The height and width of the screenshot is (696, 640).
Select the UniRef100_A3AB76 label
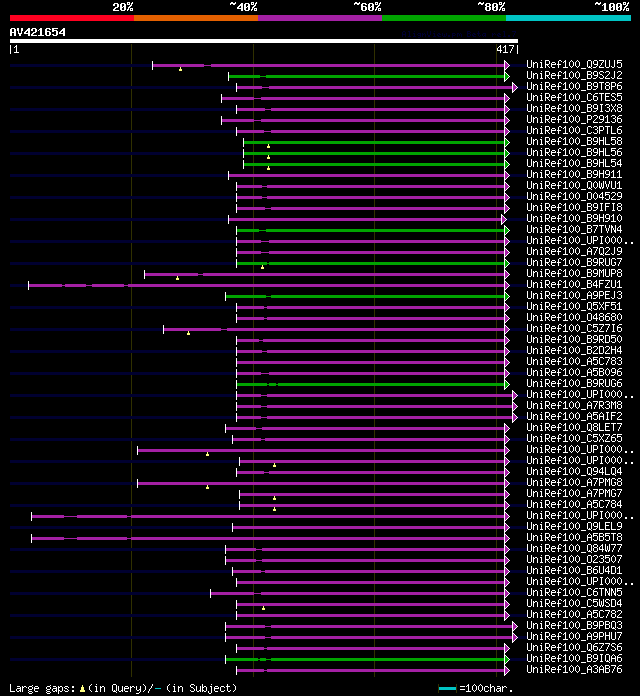click(x=574, y=669)
